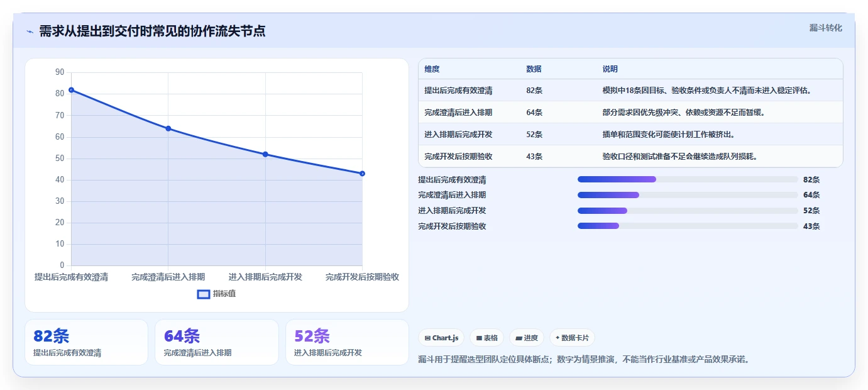Select the Chart.js tag
This screenshot has height=390, width=868.
[x=442, y=338]
